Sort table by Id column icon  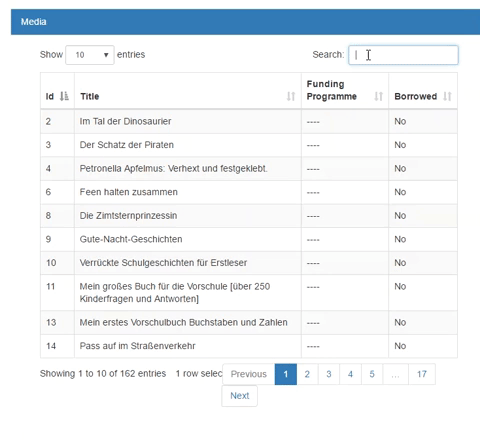click(64, 96)
